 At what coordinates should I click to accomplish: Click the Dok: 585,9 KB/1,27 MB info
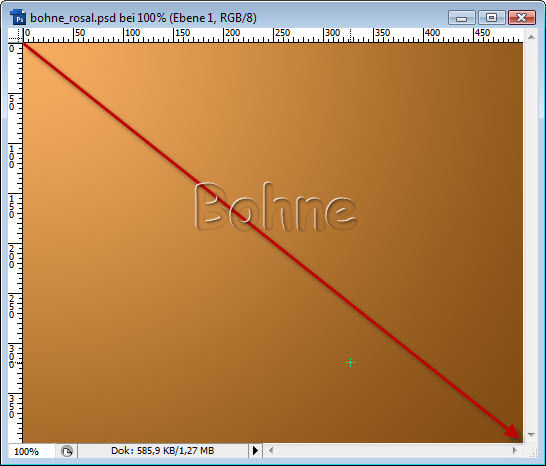pyautogui.click(x=163, y=451)
